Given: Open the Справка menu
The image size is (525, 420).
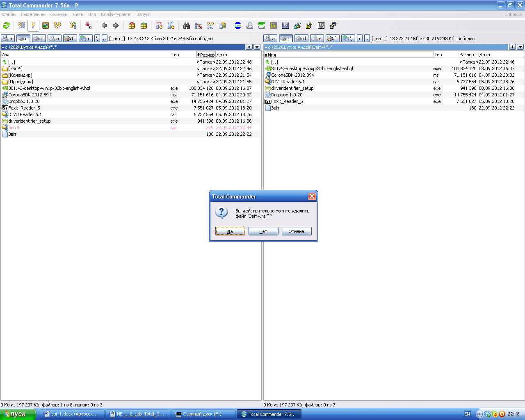Looking at the screenshot, I should 514,14.
